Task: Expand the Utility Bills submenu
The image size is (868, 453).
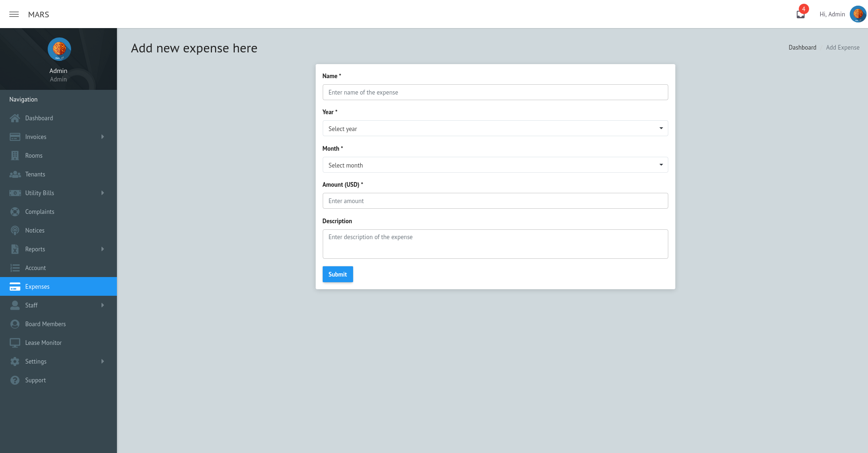Action: coord(102,193)
